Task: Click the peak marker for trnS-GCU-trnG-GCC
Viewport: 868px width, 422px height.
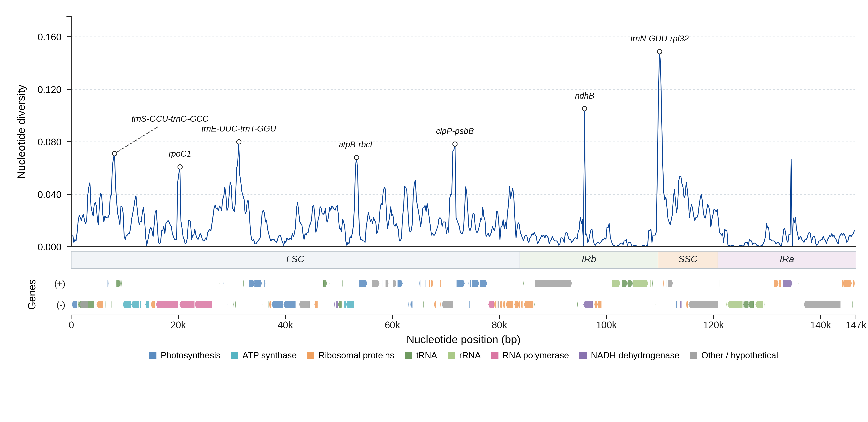Action: coord(114,154)
